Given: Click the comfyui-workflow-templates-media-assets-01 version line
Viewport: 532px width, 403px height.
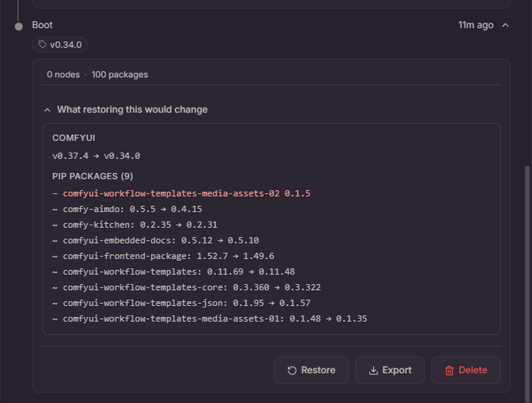Looking at the screenshot, I should point(210,319).
